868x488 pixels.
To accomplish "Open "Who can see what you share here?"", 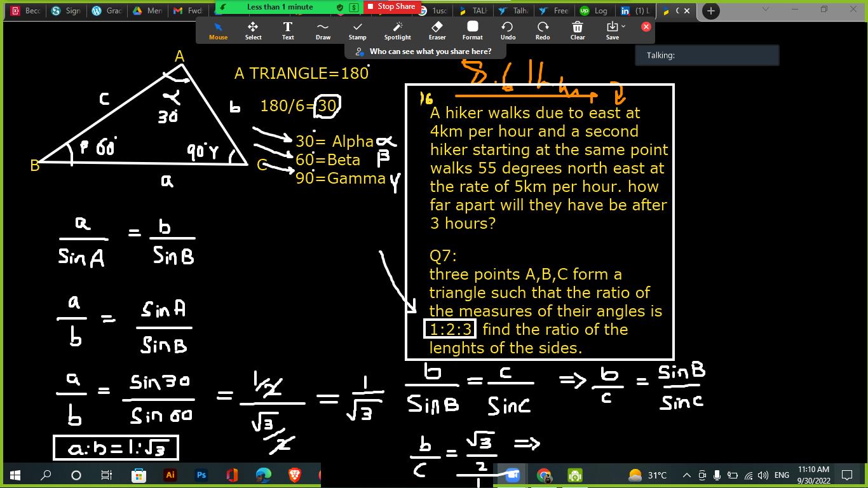I will point(424,51).
